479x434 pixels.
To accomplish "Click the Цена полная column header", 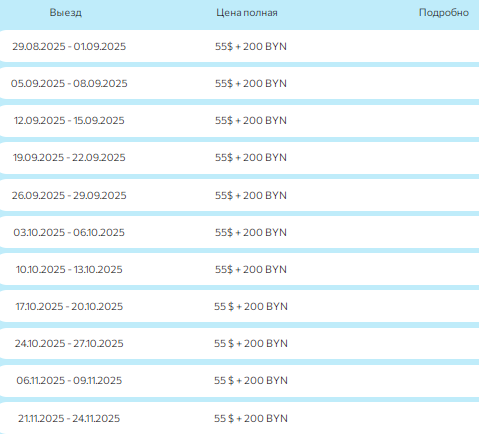I will pos(247,13).
